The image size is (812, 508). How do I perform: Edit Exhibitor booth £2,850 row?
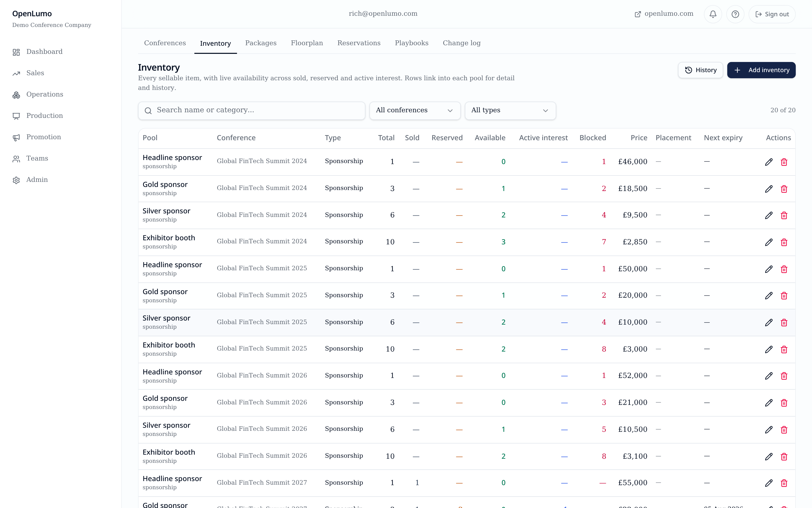pyautogui.click(x=769, y=242)
